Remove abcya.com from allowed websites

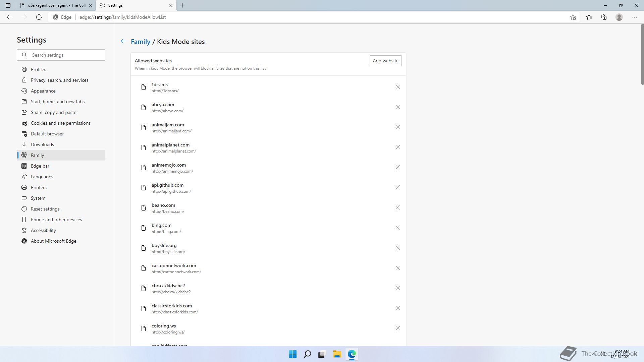[x=397, y=107]
